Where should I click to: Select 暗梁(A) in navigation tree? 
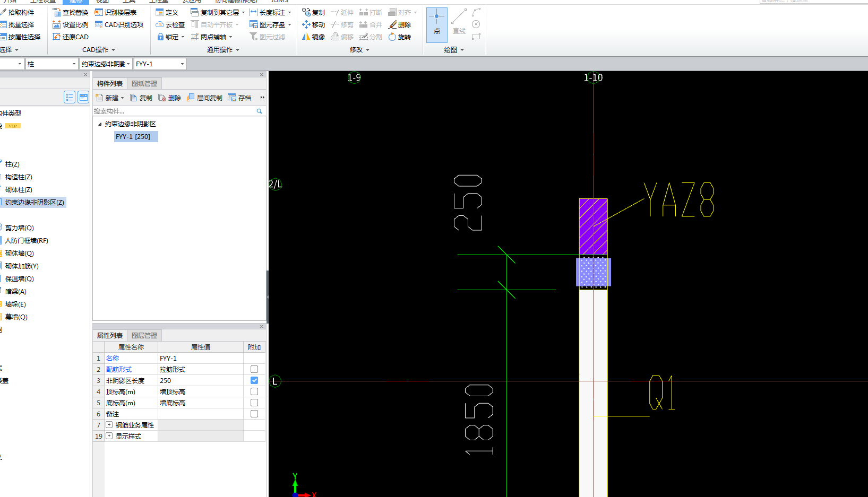15,291
